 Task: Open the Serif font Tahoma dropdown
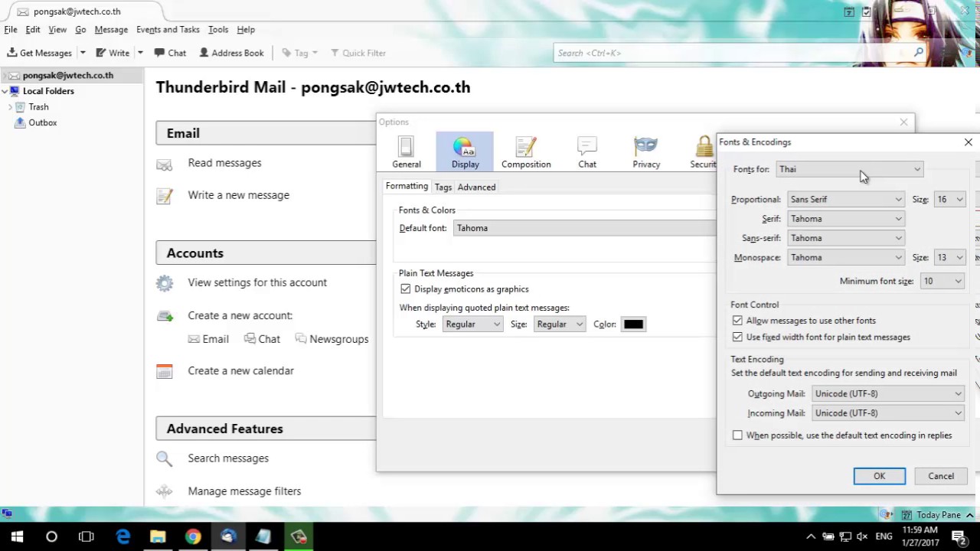coord(845,219)
